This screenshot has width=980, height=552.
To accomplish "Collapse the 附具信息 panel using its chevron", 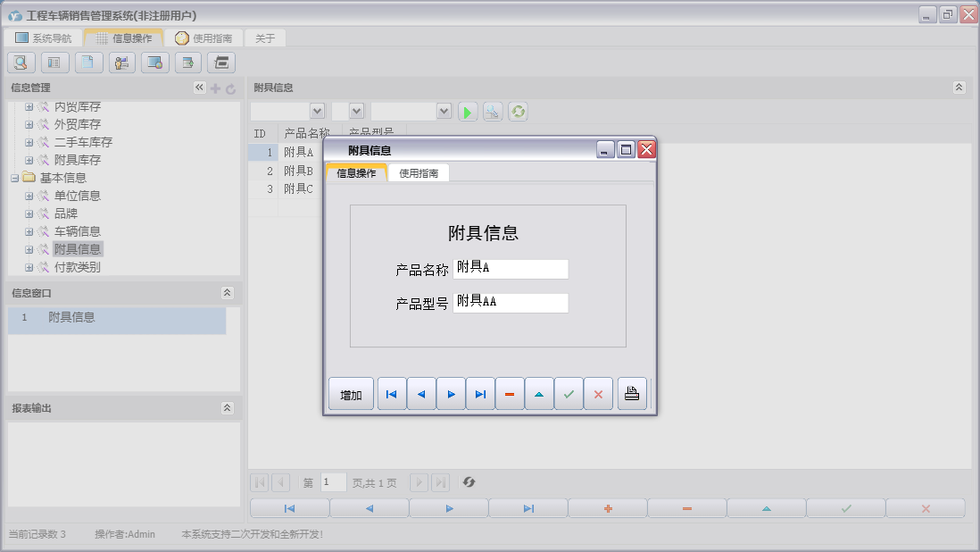I will click(x=959, y=88).
